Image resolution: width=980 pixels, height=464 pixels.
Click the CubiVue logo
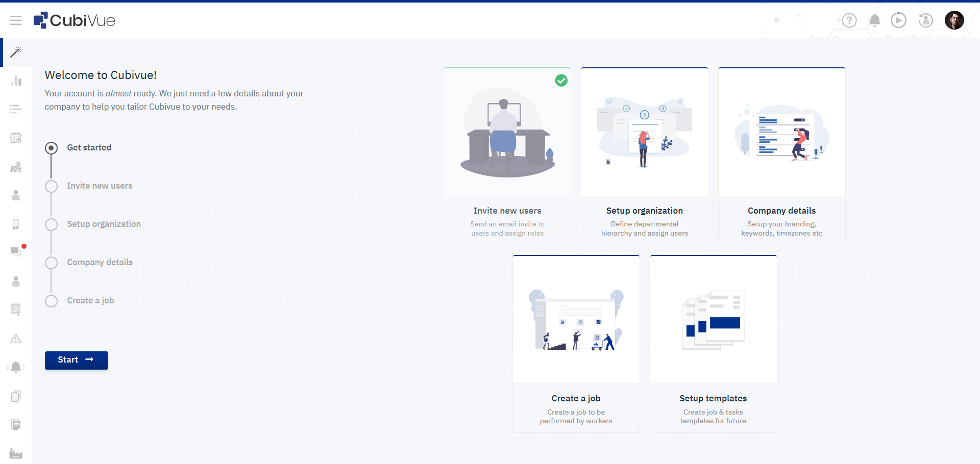click(x=75, y=20)
